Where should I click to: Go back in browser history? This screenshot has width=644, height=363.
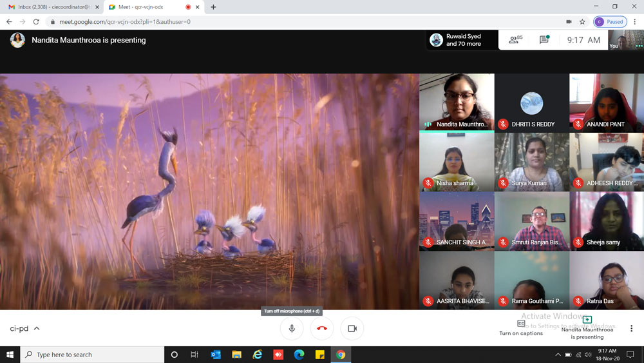coord(9,22)
